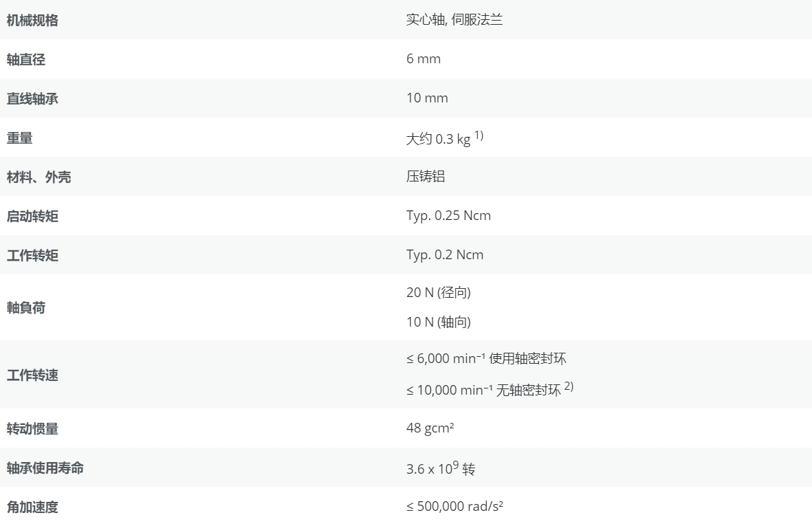This screenshot has width=812, height=526.
Task: Select the 20 N (径向) value
Action: 438,293
